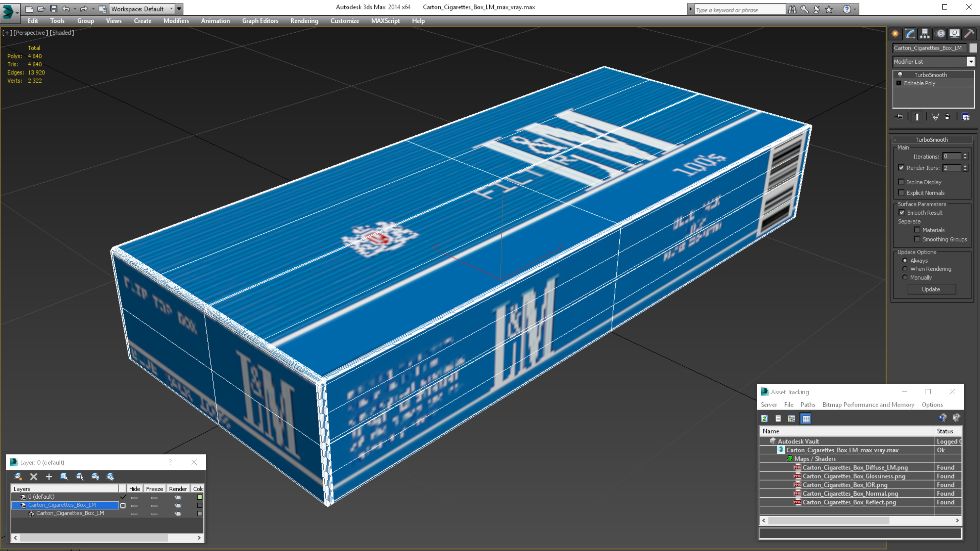This screenshot has width=980, height=551.
Task: Click Redo arrow in quick access toolbar
Action: (84, 9)
